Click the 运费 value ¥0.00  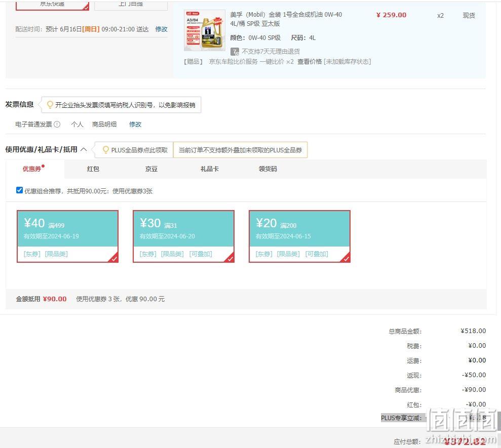477,360
